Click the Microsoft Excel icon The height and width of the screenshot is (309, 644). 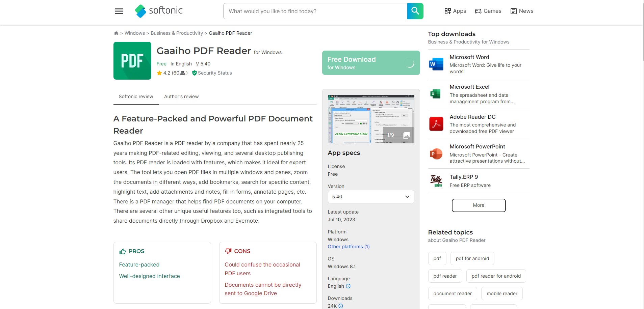pos(436,94)
